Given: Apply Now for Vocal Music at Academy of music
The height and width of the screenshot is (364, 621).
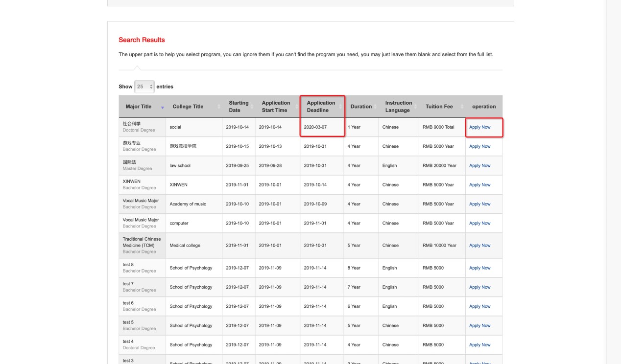Looking at the screenshot, I should point(479,204).
